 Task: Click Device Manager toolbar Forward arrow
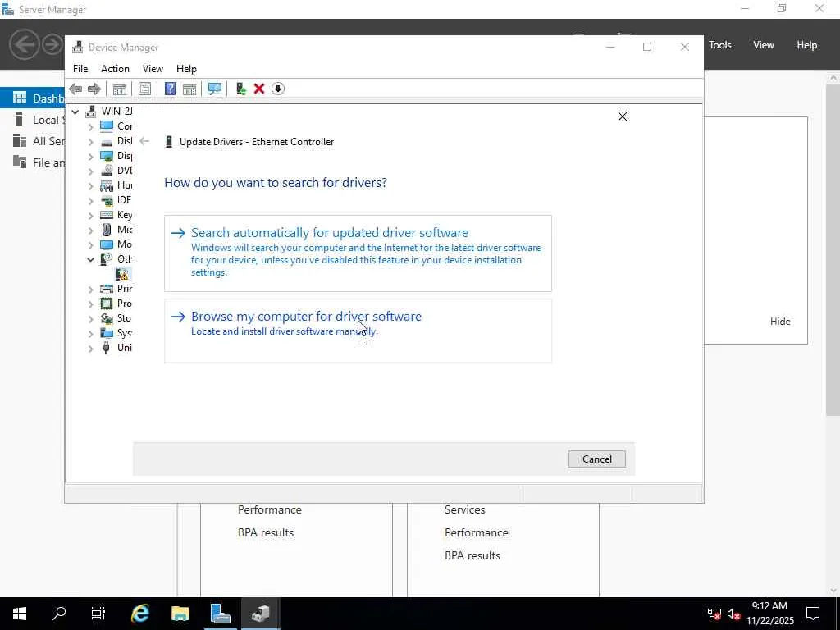94,89
